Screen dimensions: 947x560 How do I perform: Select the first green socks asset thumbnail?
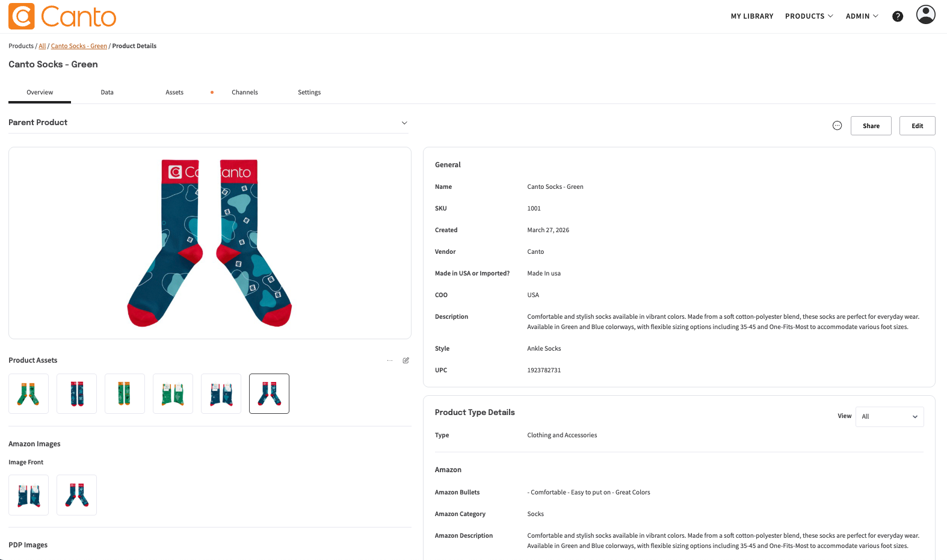pos(28,393)
